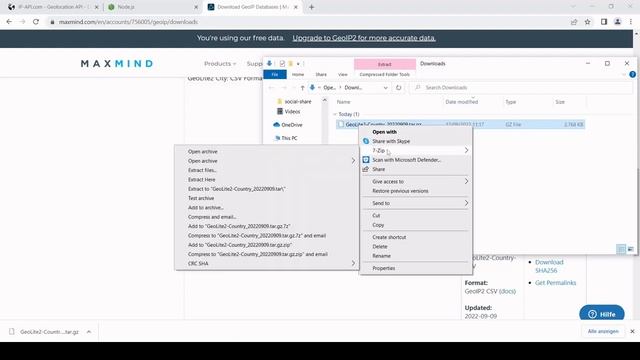The image size is (640, 360).
Task: Open the Chrome profile icon
Action: point(618,22)
